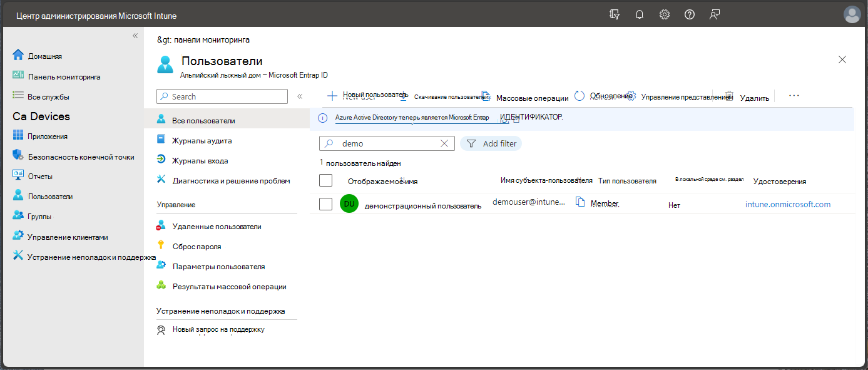Screen dimensions: 868x370
Task: Close the Пользователи blade
Action: [x=842, y=59]
